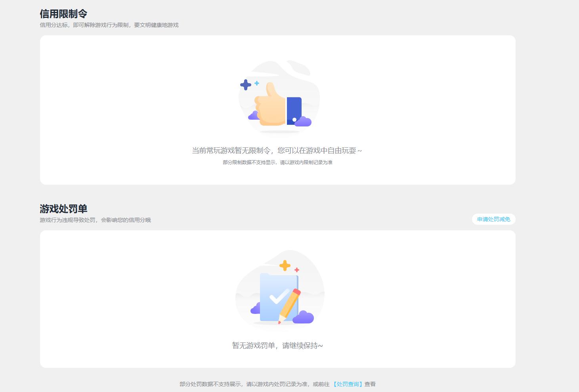The width and height of the screenshot is (579, 392).
Task: Click footer text 部分处罚数据不支持展示
Action: pyautogui.click(x=210, y=384)
